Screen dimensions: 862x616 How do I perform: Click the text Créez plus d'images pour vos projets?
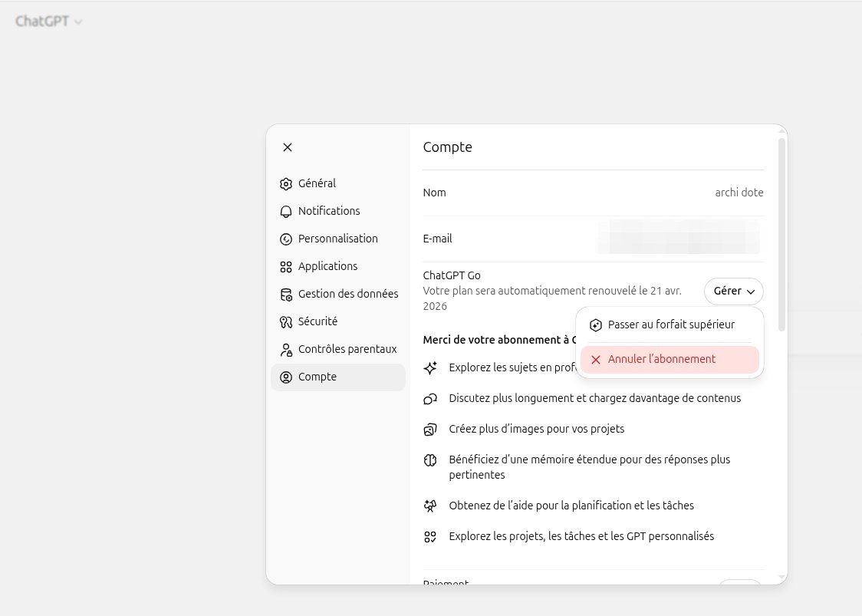click(537, 429)
